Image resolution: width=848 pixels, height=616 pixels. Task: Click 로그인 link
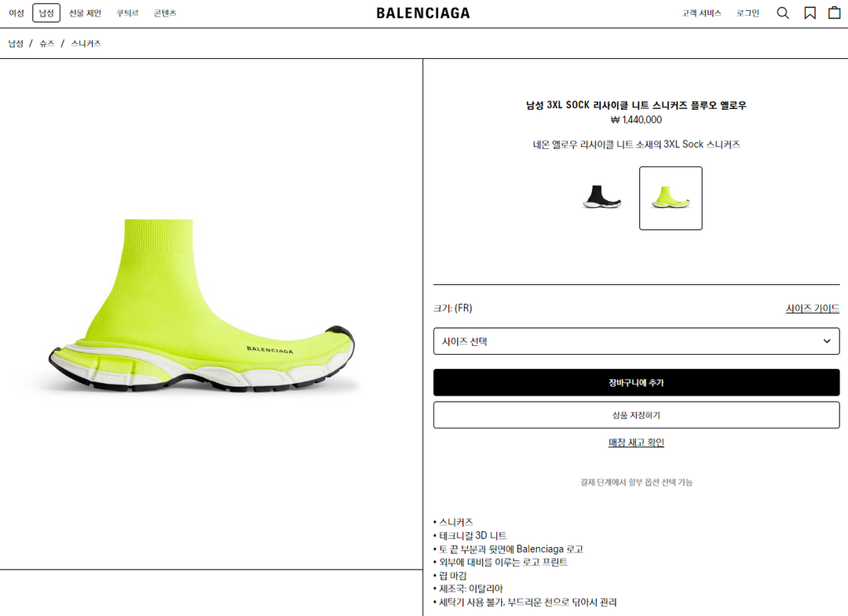coord(748,13)
